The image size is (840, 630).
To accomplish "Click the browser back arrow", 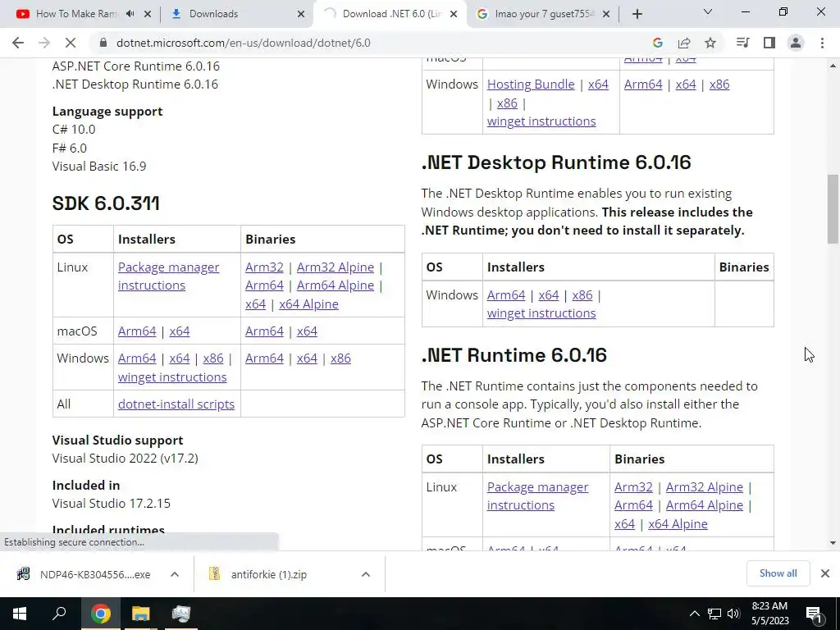I will 18,43.
